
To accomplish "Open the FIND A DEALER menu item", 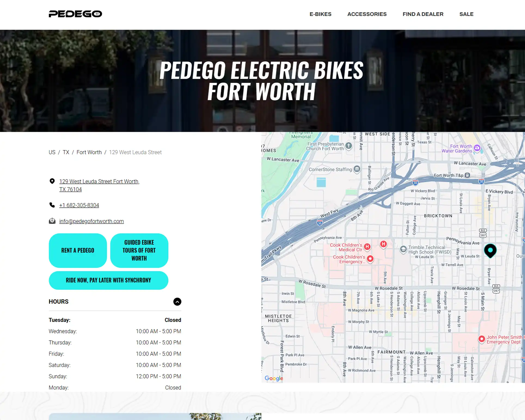I will tap(423, 14).
